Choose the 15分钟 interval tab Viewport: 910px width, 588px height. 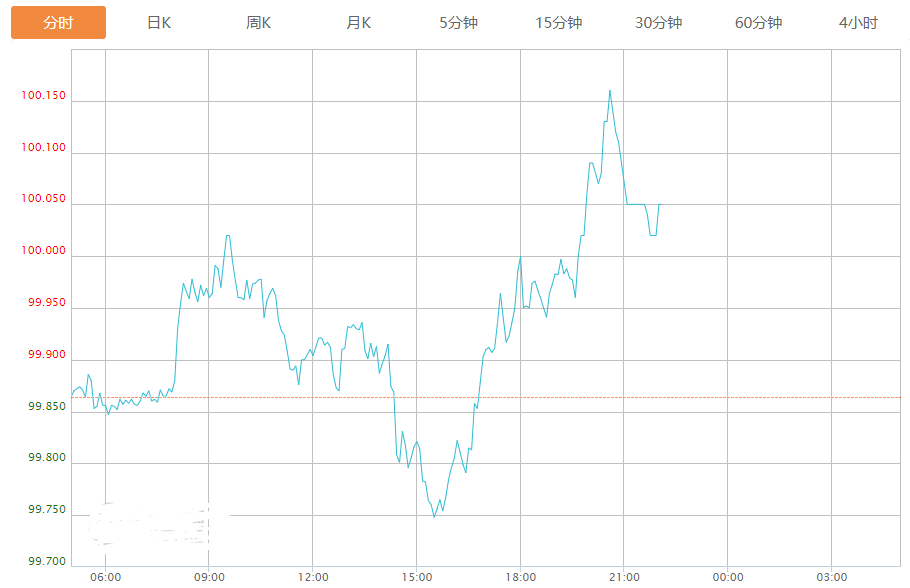tap(559, 23)
